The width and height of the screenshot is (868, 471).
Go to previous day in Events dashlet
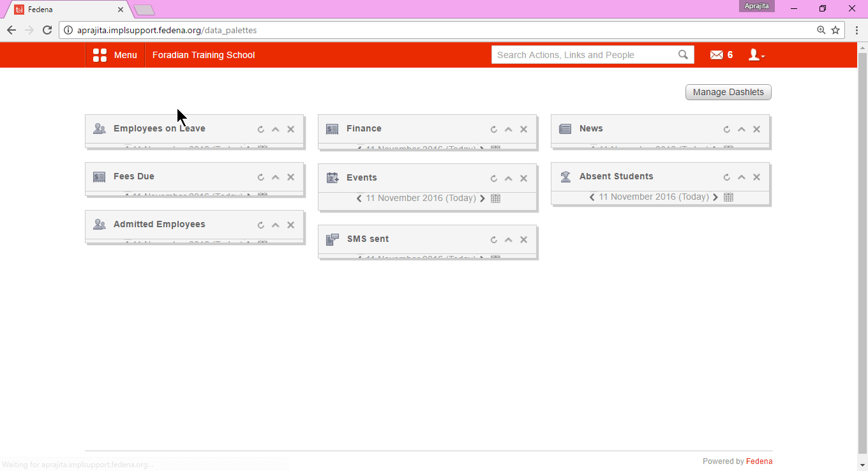coord(359,198)
